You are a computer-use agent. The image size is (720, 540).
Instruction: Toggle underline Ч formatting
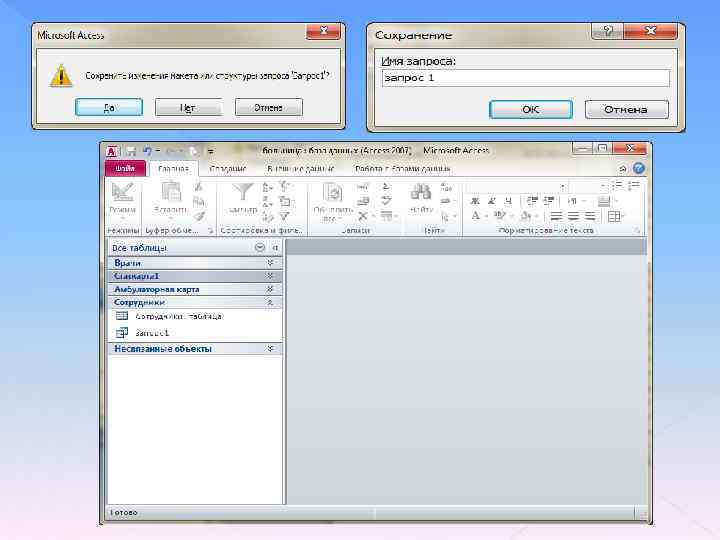coord(508,201)
